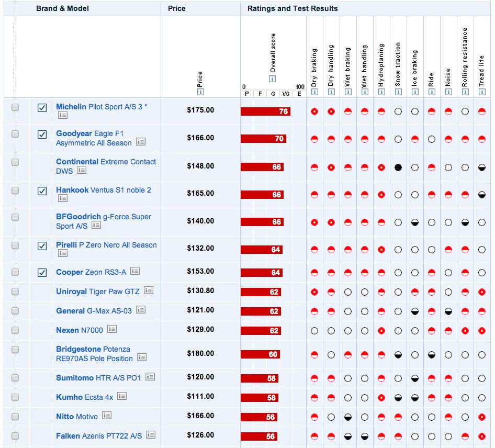
Task: Click the Tread life info icon
Action: (482, 92)
